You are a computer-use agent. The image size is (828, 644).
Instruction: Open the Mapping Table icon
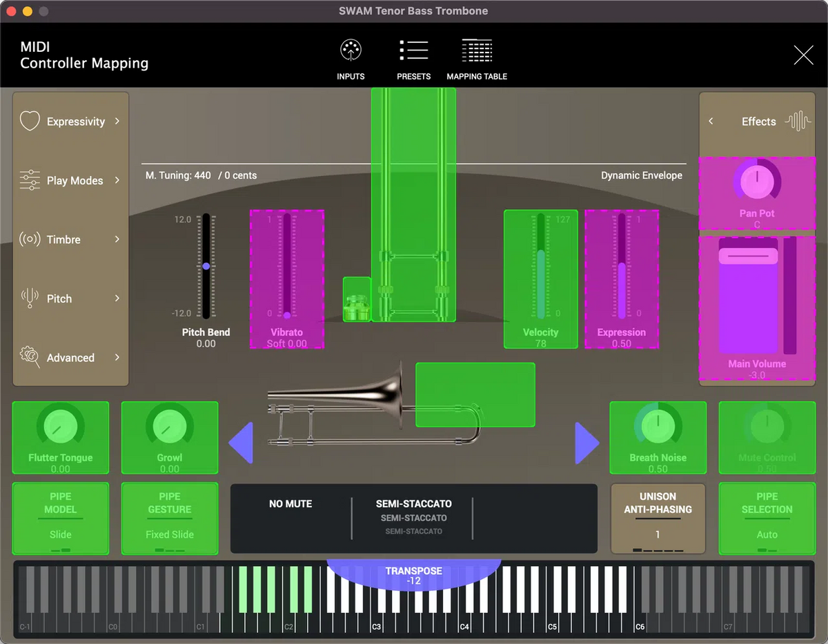[477, 50]
